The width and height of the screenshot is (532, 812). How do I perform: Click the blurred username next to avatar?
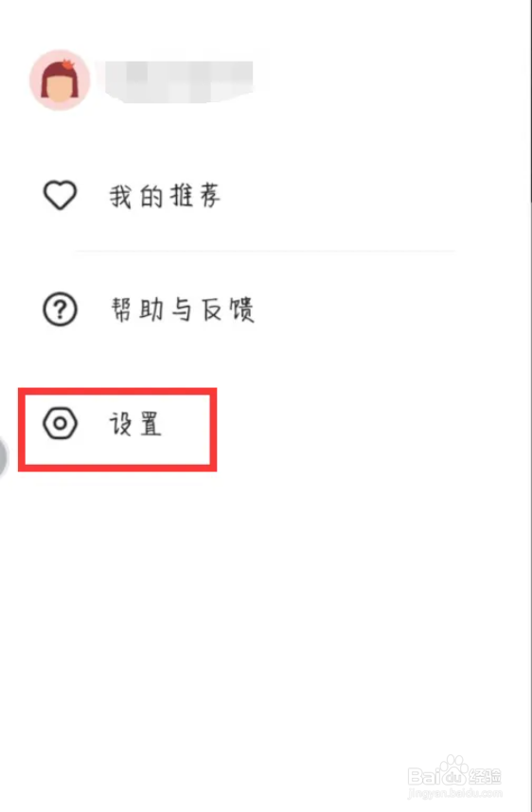pyautogui.click(x=179, y=81)
